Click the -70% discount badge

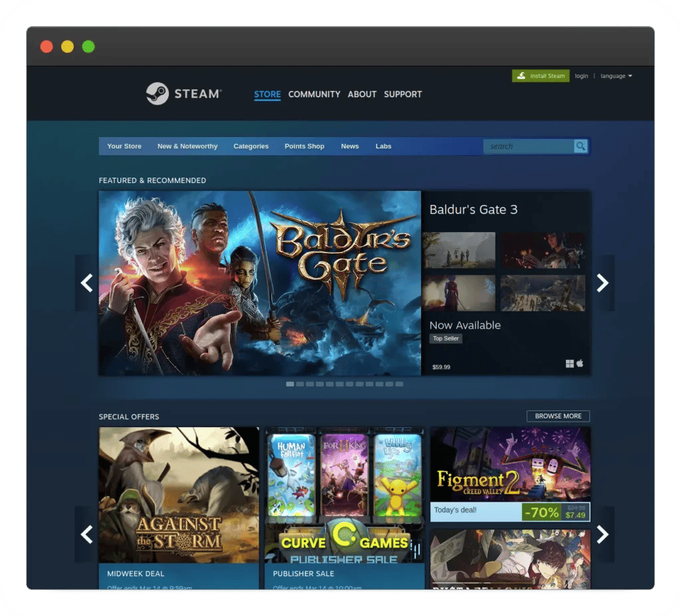click(541, 513)
